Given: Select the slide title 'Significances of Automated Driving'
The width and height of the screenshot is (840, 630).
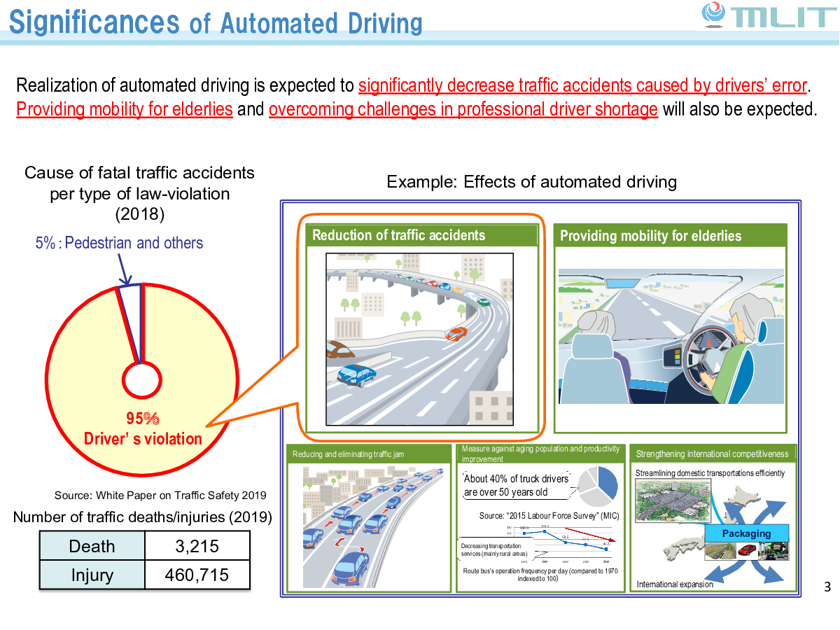Looking at the screenshot, I should pyautogui.click(x=216, y=22).
